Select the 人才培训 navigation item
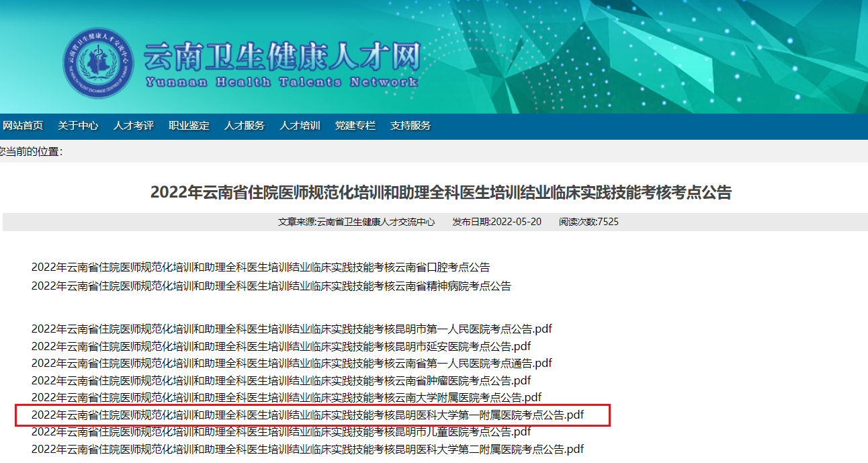 coord(300,126)
